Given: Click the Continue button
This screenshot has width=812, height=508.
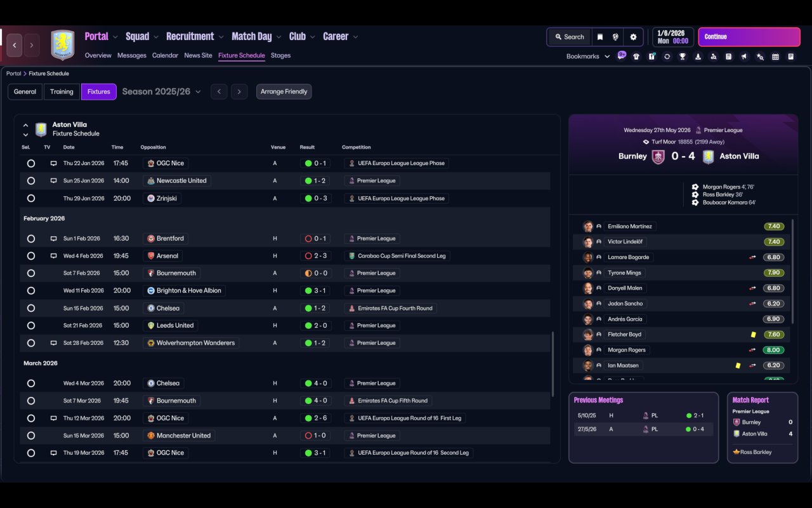Looking at the screenshot, I should pyautogui.click(x=749, y=37).
